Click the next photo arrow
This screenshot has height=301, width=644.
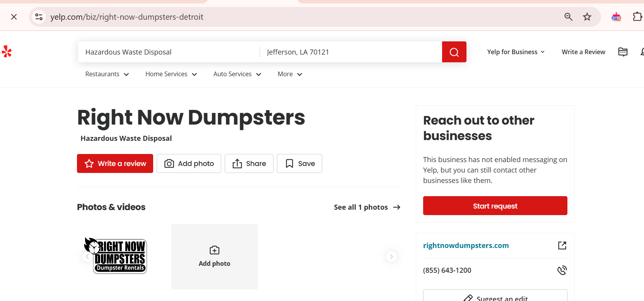(391, 257)
